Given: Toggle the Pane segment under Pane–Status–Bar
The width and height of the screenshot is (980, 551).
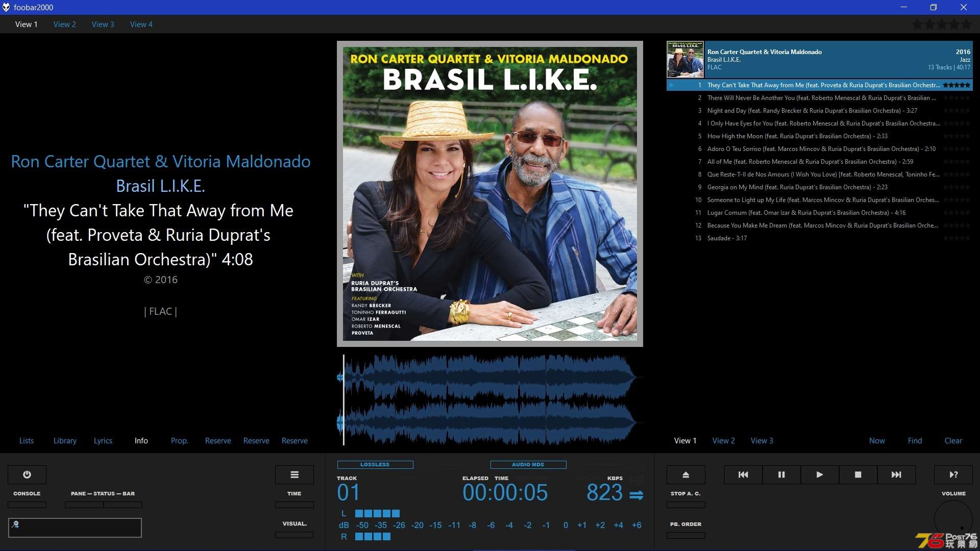Looking at the screenshot, I should [x=84, y=505].
